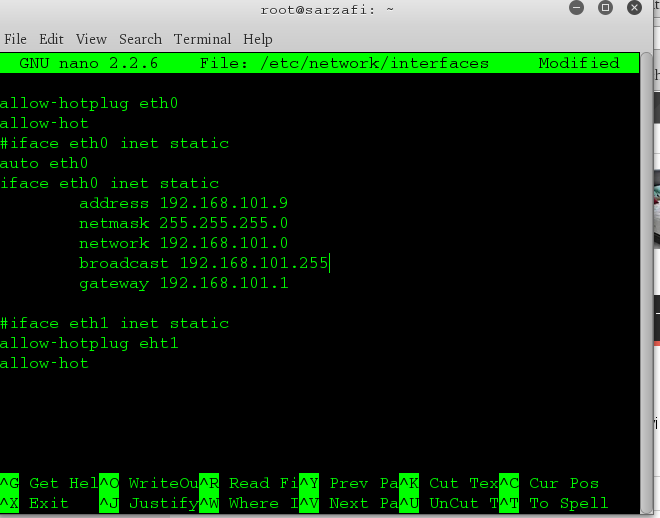Image resolution: width=660 pixels, height=518 pixels.
Task: Click the 'Modified' status in nano header
Action: coord(579,63)
